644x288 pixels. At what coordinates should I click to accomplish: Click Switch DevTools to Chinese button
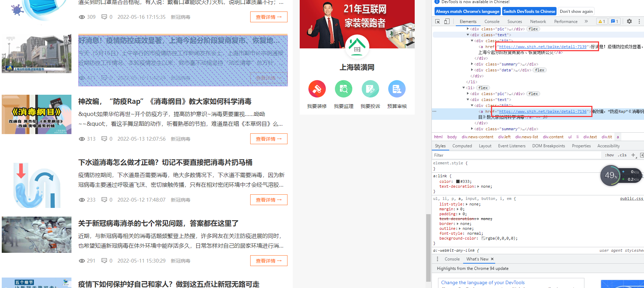(x=529, y=11)
